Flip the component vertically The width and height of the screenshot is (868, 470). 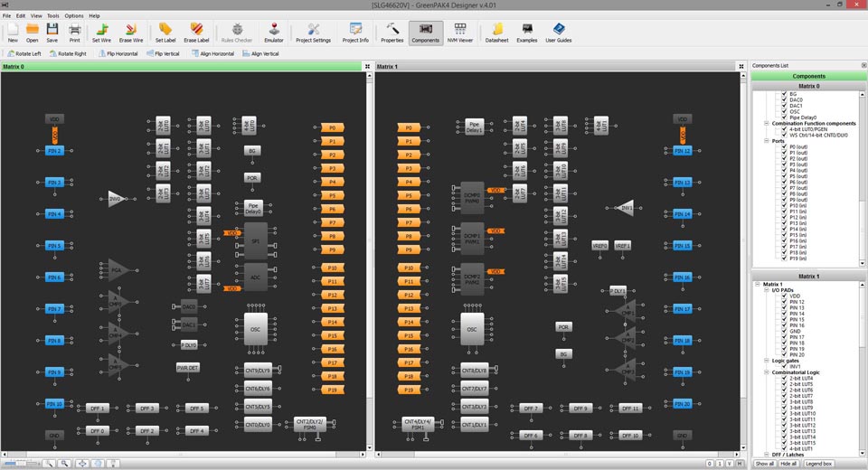coord(163,53)
